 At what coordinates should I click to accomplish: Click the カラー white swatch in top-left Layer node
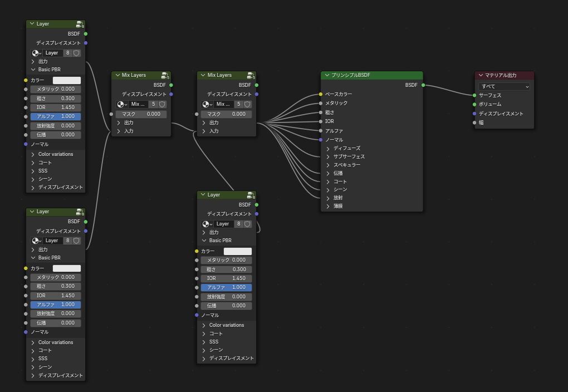(66, 81)
